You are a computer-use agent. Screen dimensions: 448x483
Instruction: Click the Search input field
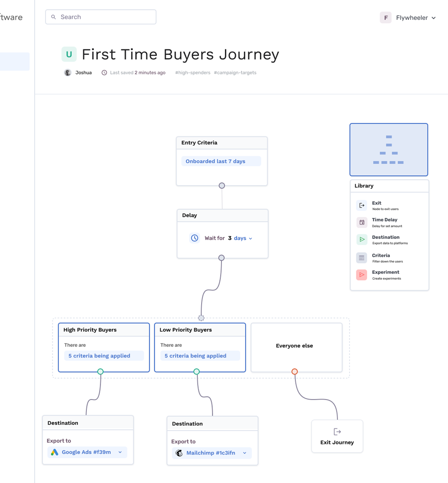pos(101,17)
